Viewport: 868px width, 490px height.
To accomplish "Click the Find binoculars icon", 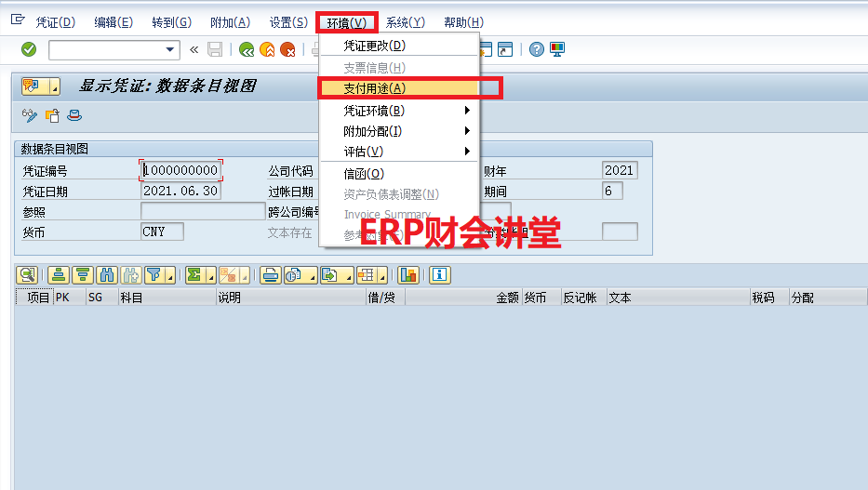I will click(x=106, y=274).
